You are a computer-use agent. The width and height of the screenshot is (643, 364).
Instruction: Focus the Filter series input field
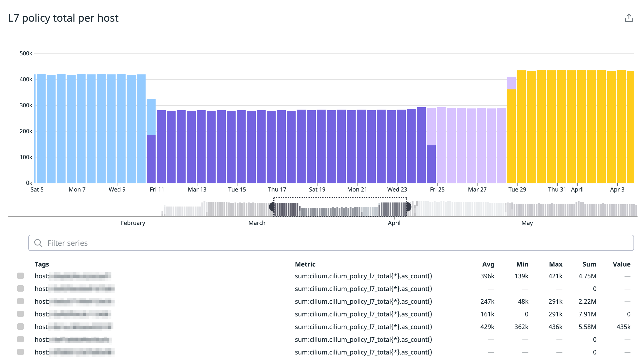point(331,243)
